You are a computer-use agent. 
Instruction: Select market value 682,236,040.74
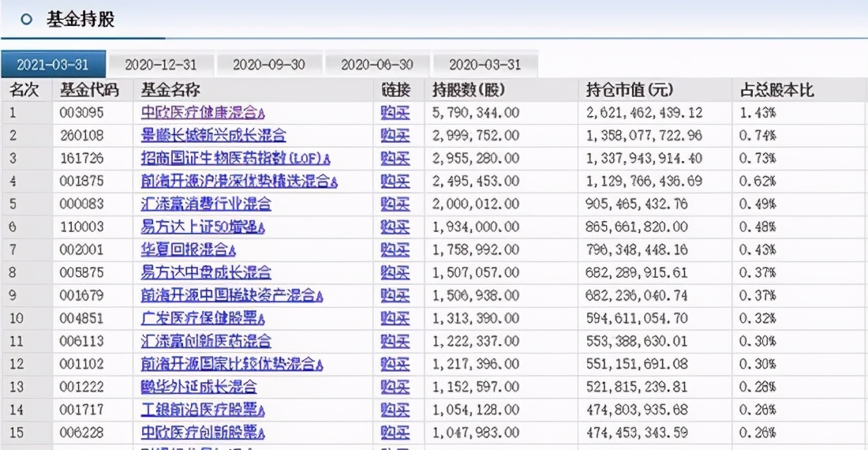point(637,295)
